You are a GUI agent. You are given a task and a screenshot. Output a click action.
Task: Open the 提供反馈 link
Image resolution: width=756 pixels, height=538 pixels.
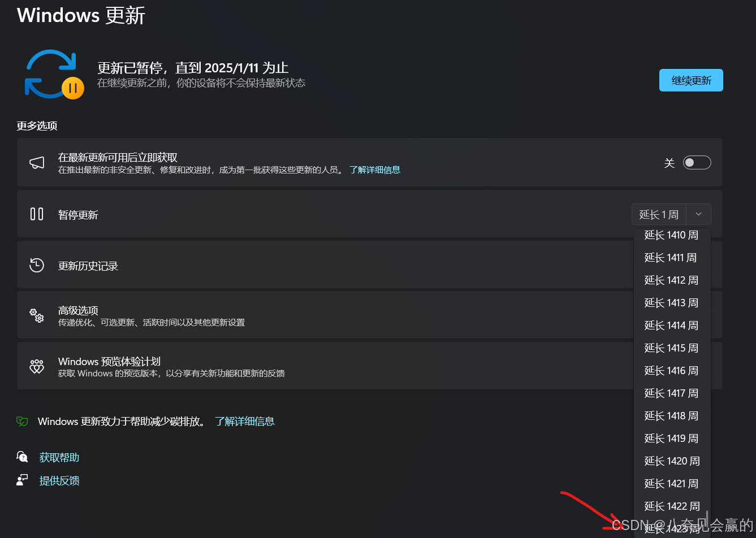(x=59, y=480)
